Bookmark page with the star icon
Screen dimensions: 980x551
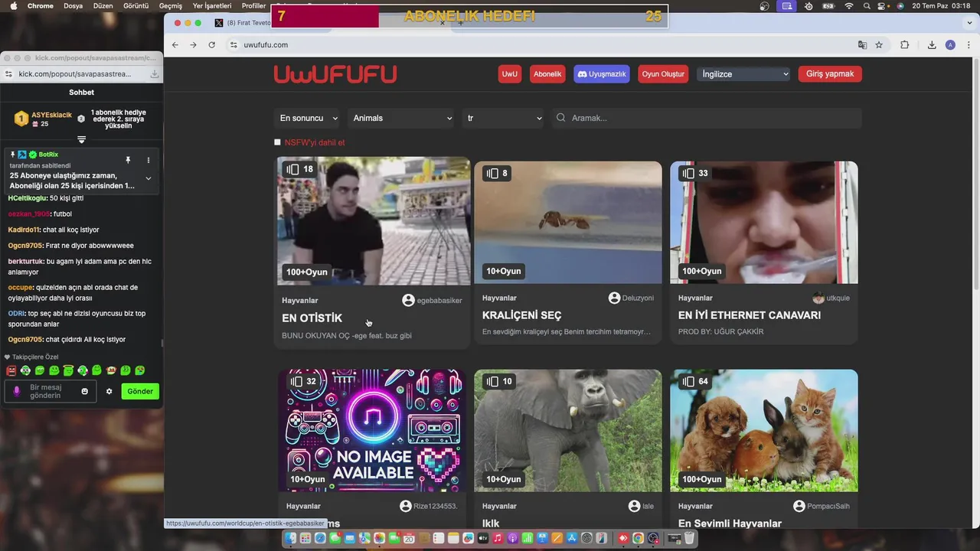pyautogui.click(x=879, y=45)
